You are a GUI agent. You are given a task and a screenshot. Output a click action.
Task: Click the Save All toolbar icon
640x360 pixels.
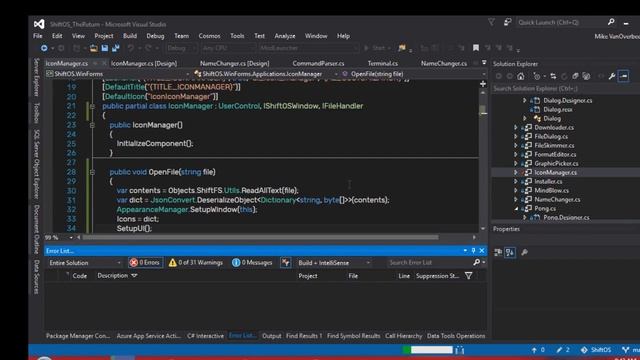(x=116, y=48)
